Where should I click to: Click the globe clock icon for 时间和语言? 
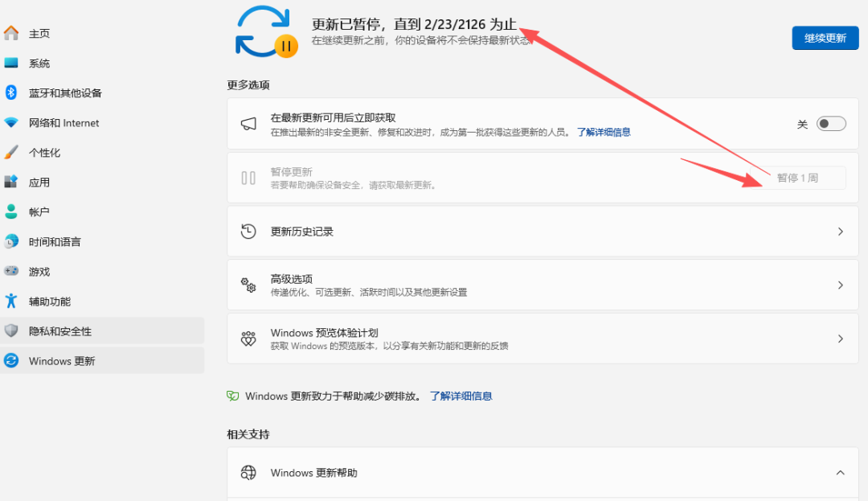11,241
